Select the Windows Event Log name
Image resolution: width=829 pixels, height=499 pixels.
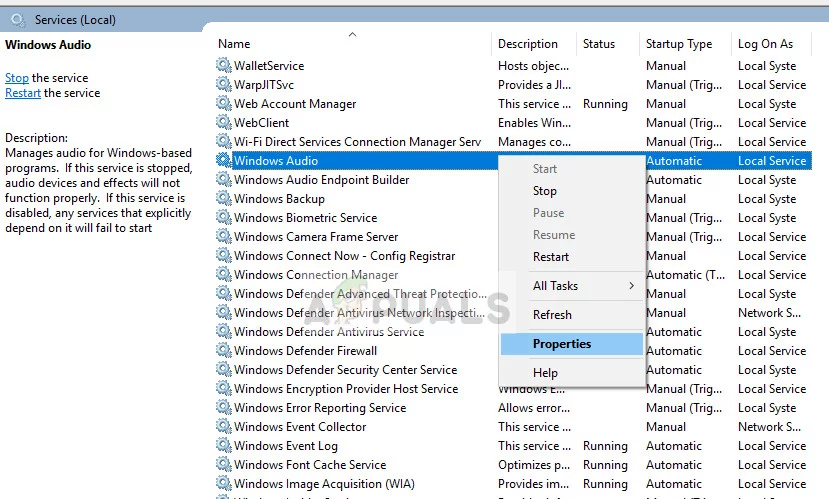[285, 446]
